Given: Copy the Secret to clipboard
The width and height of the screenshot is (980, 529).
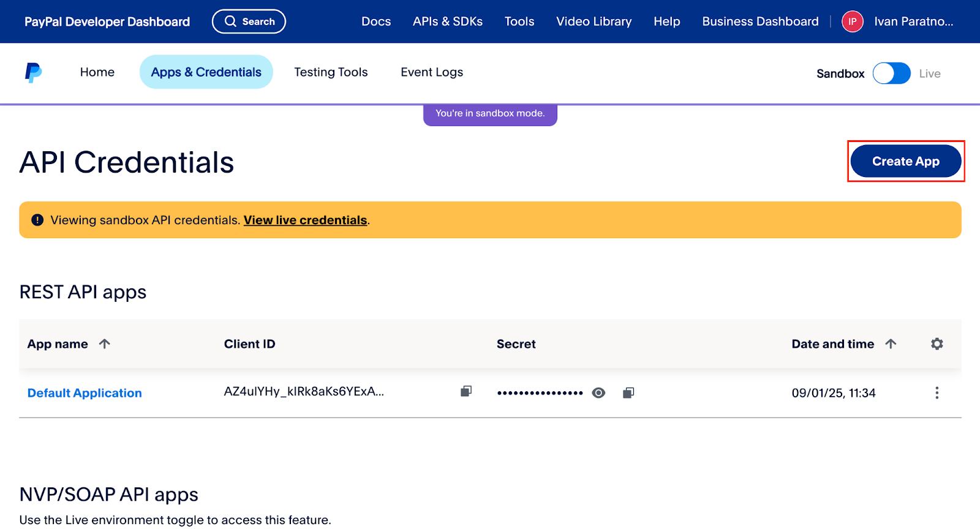Looking at the screenshot, I should [628, 393].
